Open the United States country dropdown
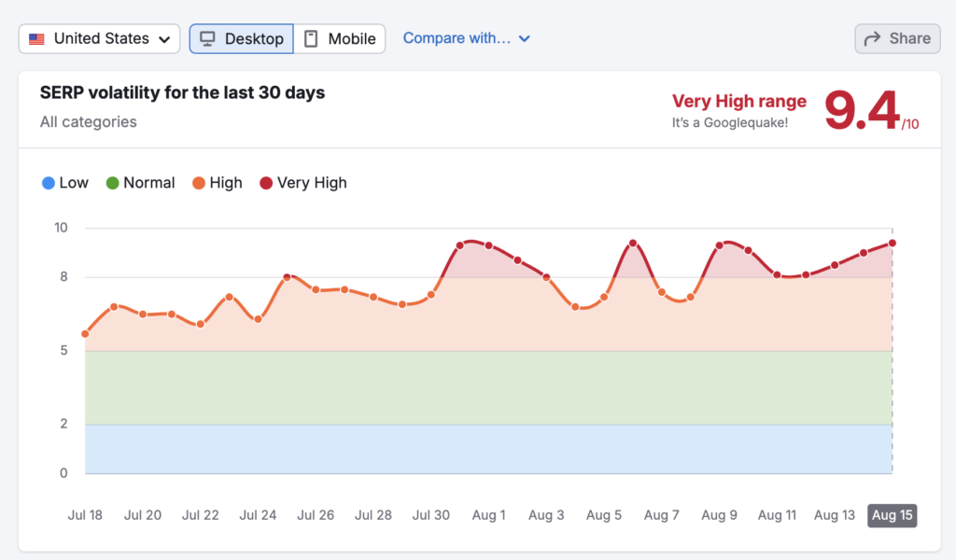This screenshot has width=956, height=560. coord(99,39)
